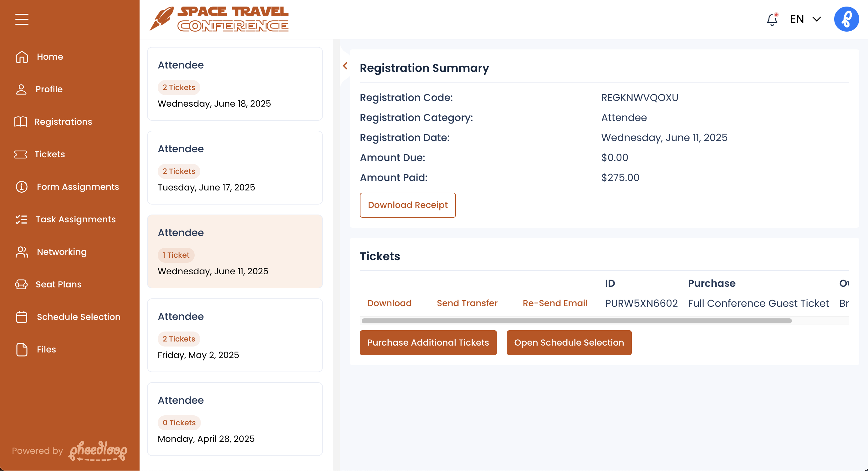Click the Re-Send Email link

tap(555, 303)
